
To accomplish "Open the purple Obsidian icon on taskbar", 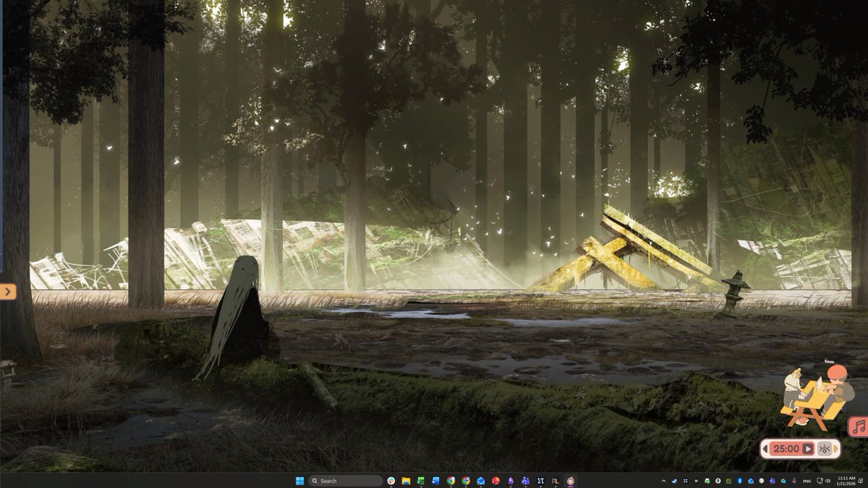I will point(511,481).
